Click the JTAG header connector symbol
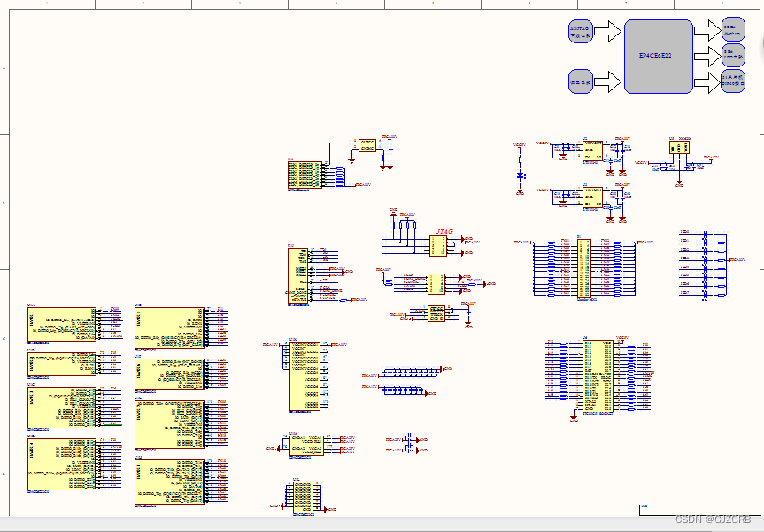Screen dimensions: 764x532 point(438,245)
